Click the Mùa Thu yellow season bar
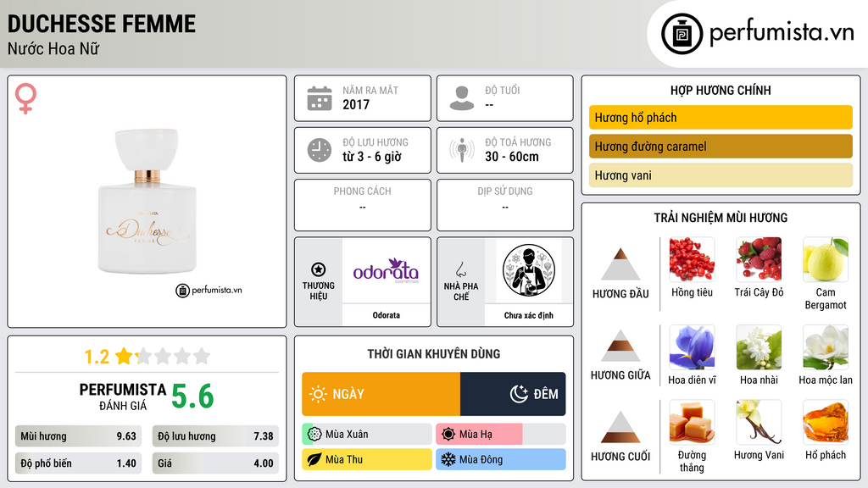 click(366, 459)
